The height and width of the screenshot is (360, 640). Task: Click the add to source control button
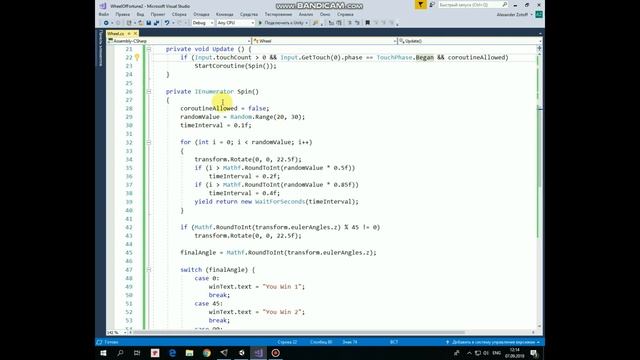click(493, 342)
